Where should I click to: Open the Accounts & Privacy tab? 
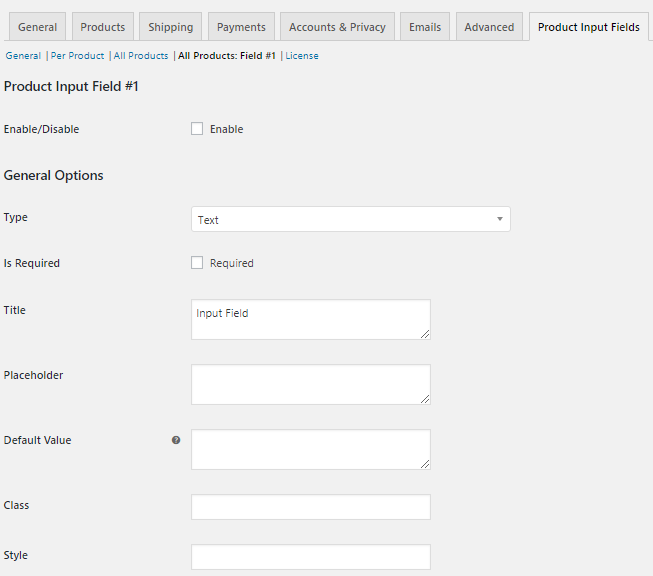[x=337, y=27]
